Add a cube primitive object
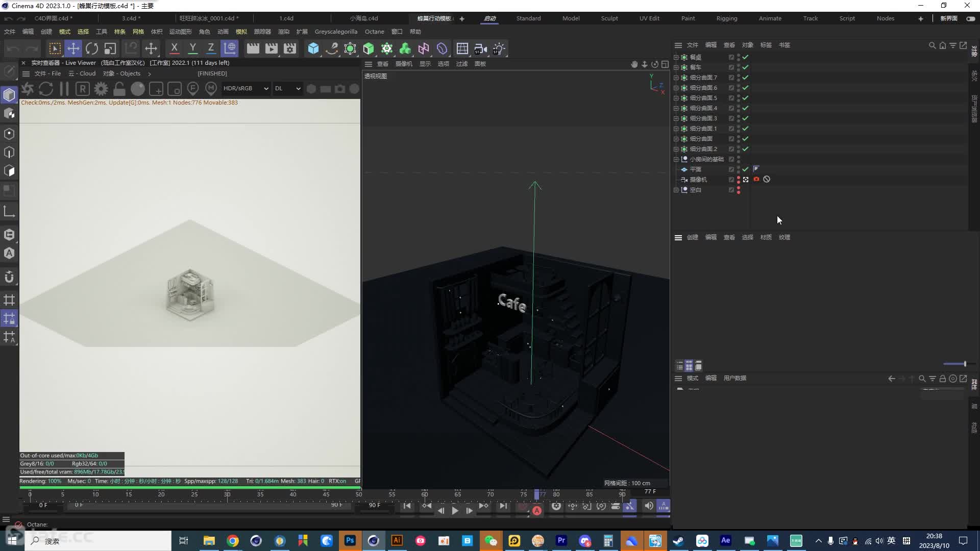 (313, 48)
